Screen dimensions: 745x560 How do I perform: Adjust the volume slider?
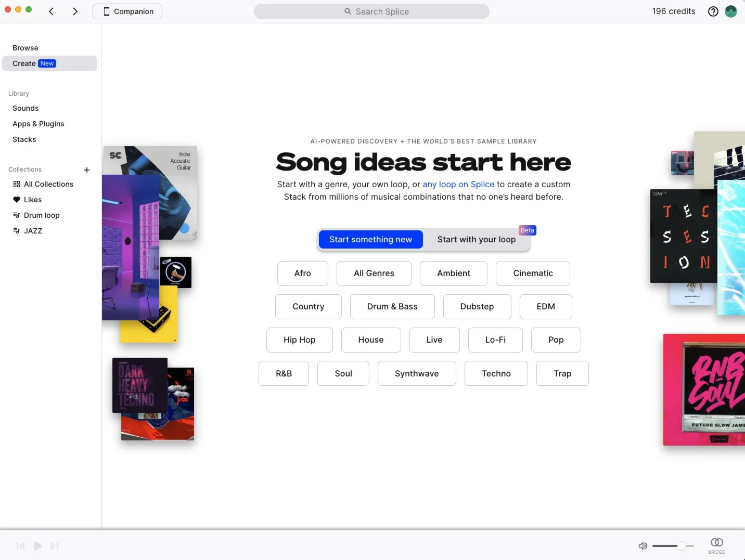pyautogui.click(x=673, y=546)
